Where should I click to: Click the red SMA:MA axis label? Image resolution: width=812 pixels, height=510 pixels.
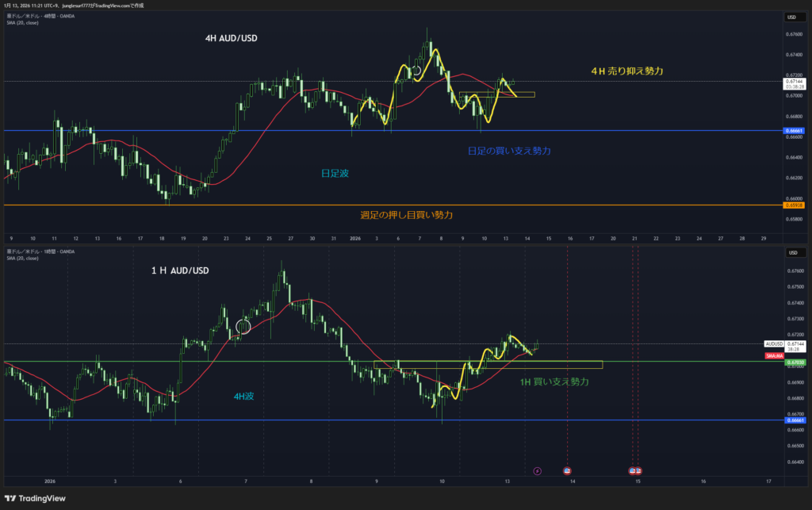tap(774, 357)
